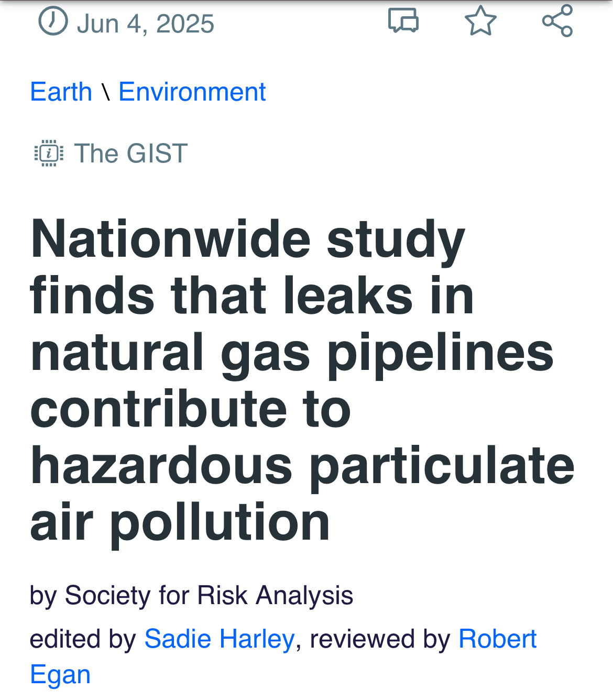Image resolution: width=613 pixels, height=700 pixels.
Task: Click the 'reviewed by' label text
Action: coord(380,639)
